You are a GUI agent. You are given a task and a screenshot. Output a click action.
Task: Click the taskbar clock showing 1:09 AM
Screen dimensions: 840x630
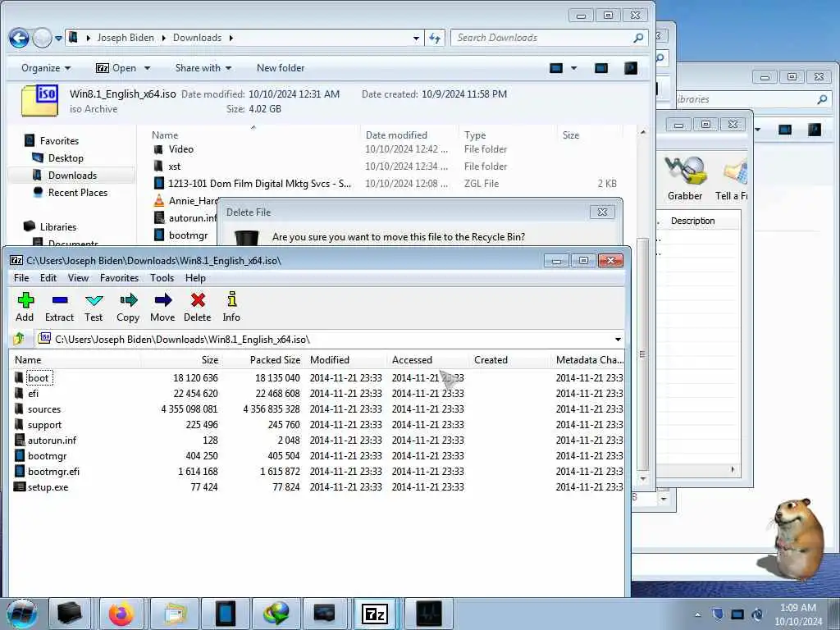(798, 614)
